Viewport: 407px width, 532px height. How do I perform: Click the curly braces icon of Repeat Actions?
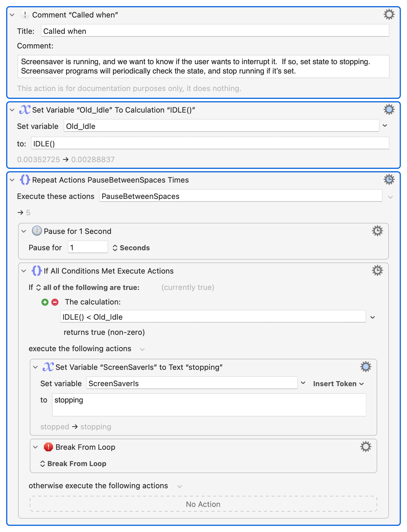(25, 180)
